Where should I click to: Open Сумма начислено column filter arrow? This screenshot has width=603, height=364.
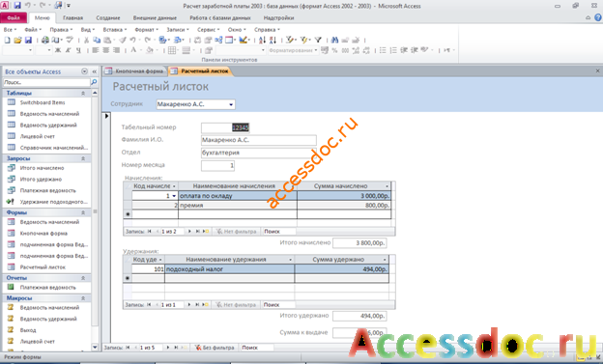pyautogui.click(x=388, y=186)
